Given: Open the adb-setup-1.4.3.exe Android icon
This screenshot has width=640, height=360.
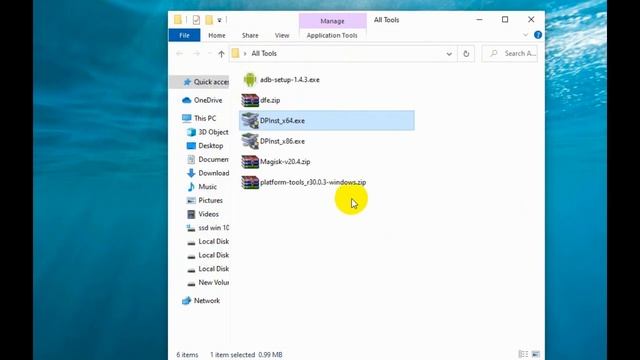Looking at the screenshot, I should tap(249, 80).
